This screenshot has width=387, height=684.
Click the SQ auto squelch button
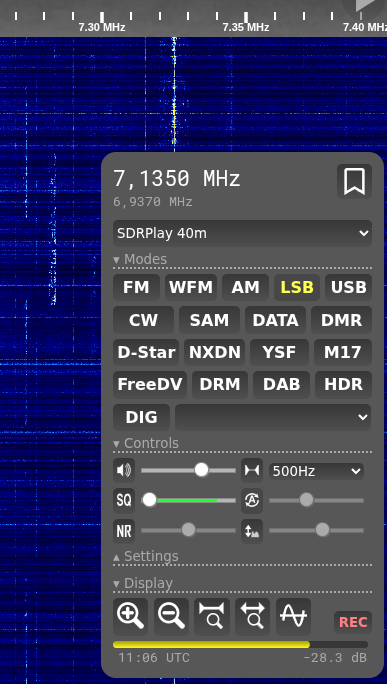[124, 500]
